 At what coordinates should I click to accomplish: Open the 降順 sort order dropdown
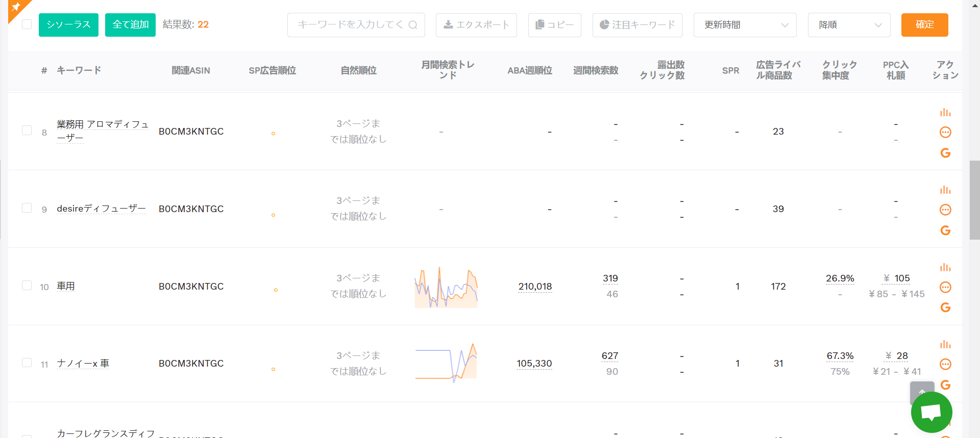849,25
